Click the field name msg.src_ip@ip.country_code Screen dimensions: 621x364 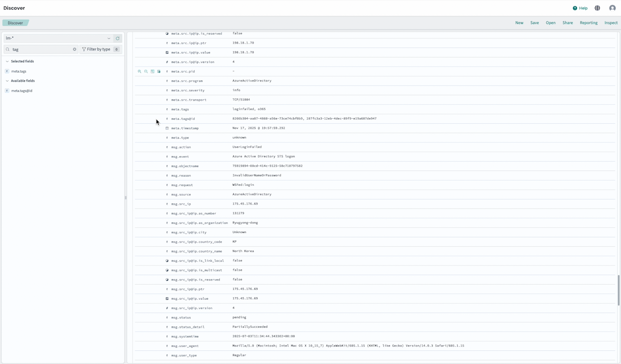pos(196,242)
